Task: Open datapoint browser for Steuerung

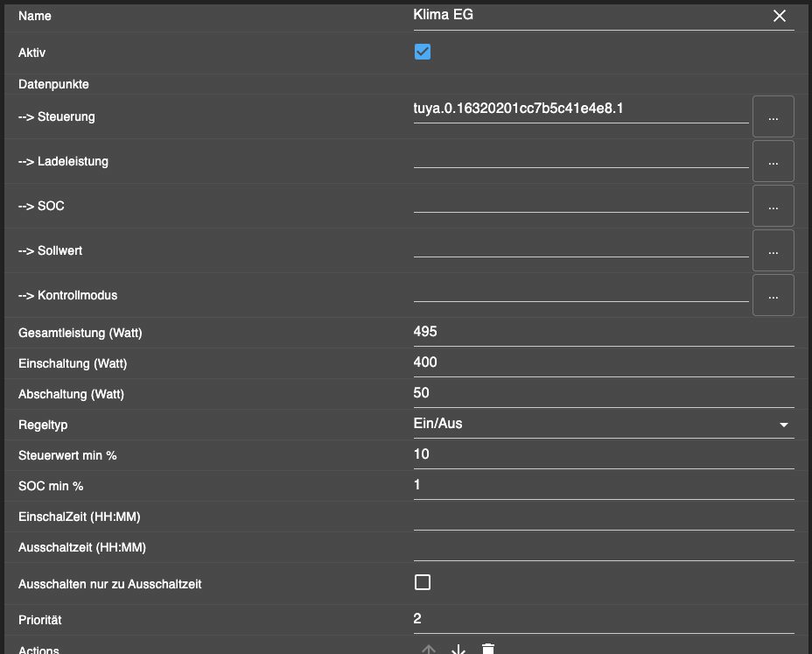Action: (x=773, y=116)
